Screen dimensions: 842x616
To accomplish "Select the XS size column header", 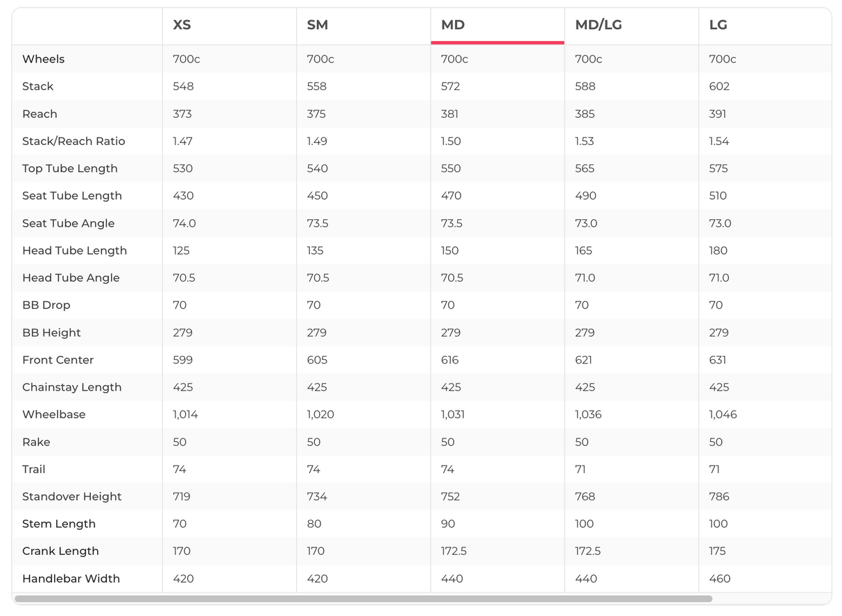I will (x=182, y=25).
